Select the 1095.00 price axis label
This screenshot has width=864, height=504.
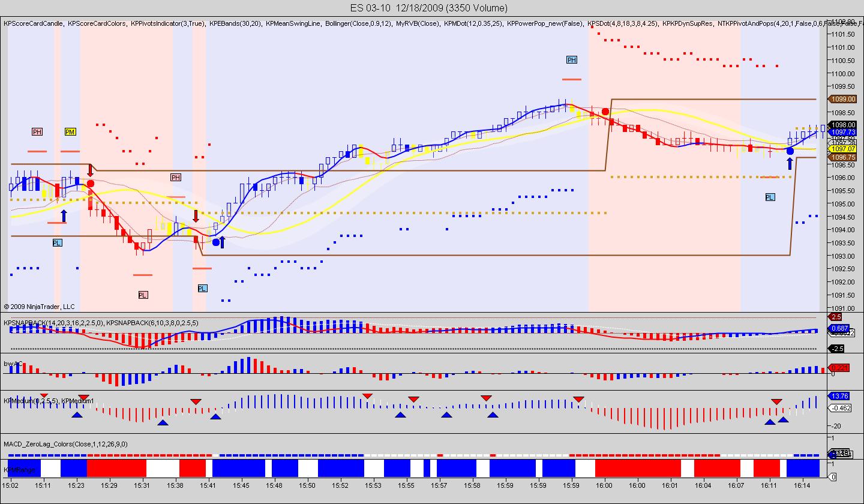844,203
